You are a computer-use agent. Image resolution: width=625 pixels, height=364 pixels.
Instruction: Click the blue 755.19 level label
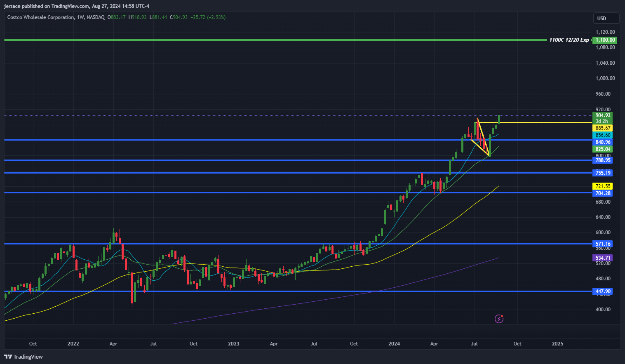click(x=602, y=173)
